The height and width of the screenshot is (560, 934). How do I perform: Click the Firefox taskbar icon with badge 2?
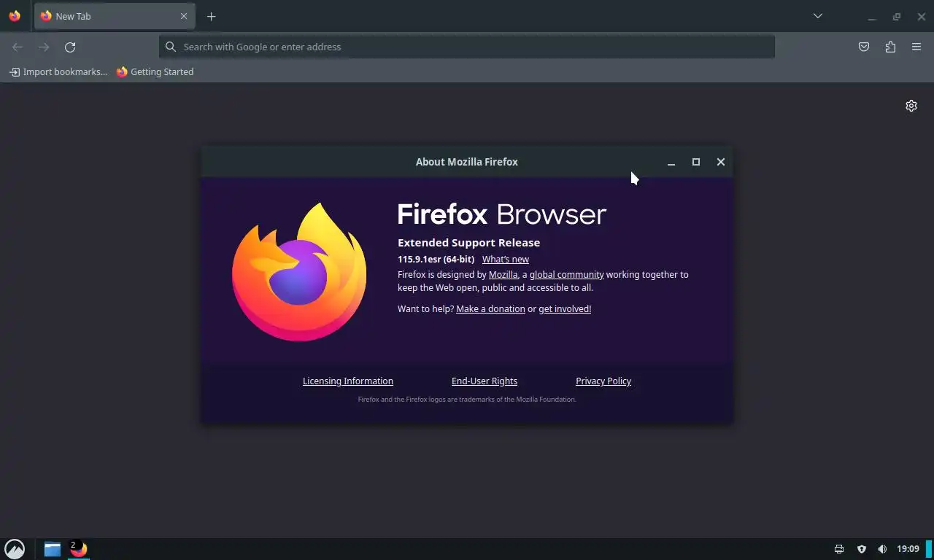(x=79, y=549)
